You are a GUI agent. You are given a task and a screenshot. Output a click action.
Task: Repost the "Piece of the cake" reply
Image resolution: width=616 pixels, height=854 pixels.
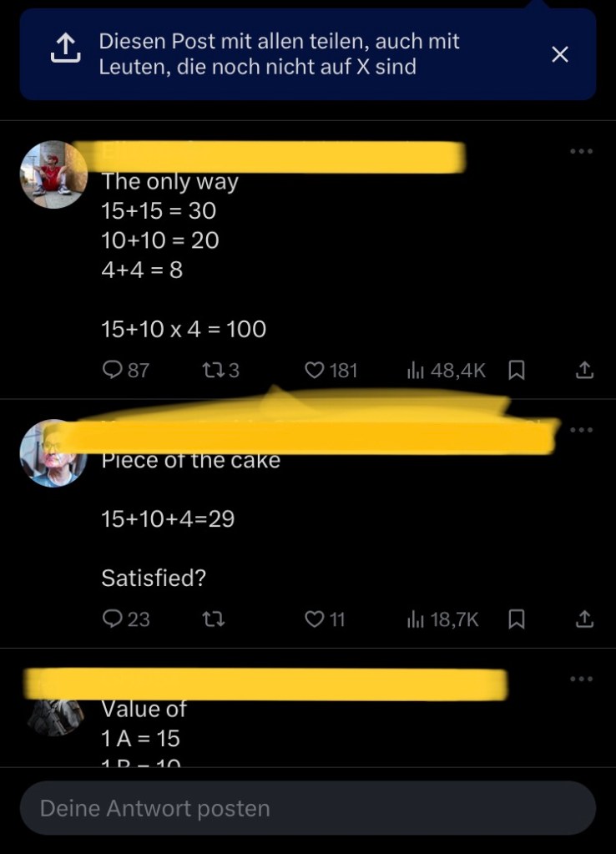(213, 619)
